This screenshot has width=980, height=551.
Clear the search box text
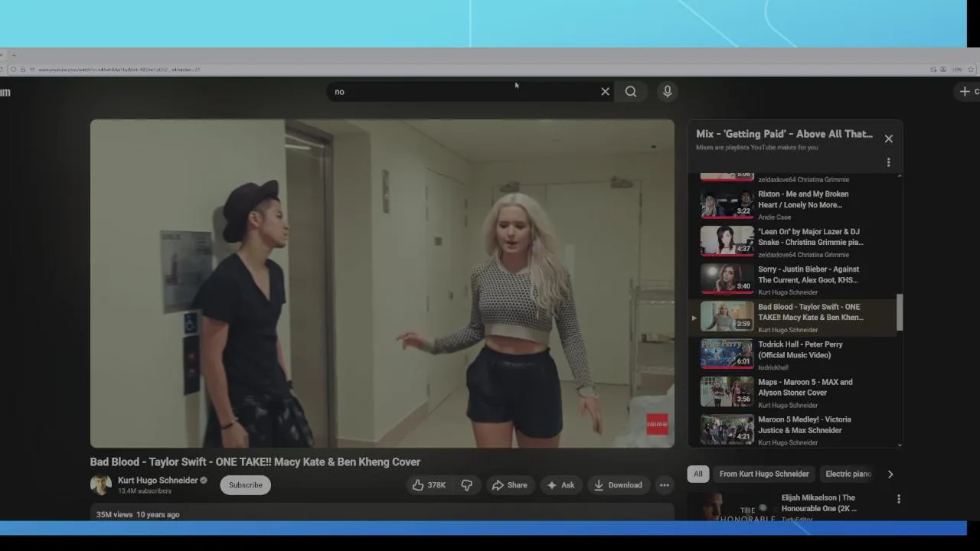[605, 92]
